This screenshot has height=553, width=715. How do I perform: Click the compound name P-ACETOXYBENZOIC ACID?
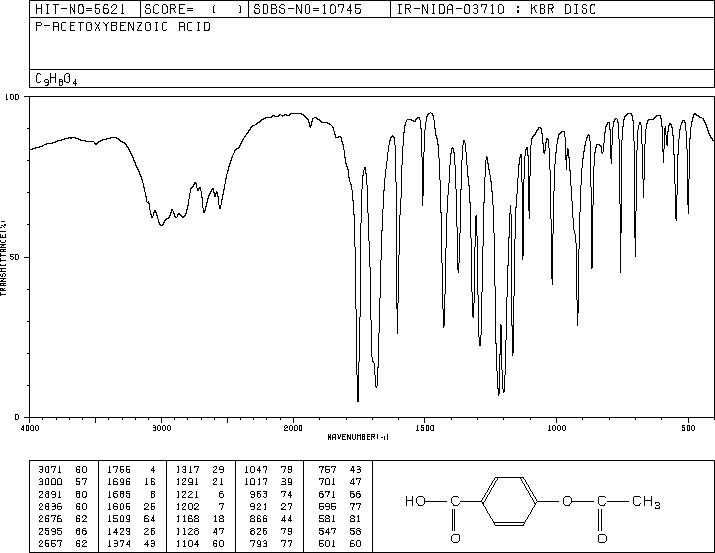[x=123, y=27]
